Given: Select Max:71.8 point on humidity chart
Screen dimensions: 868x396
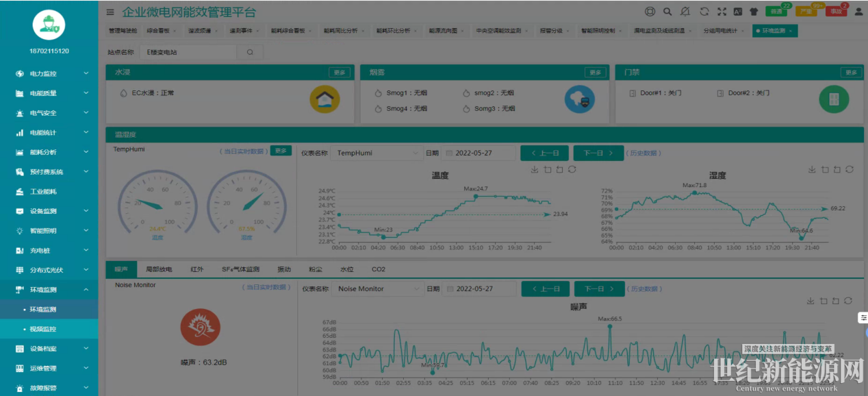Looking at the screenshot, I should click(695, 193).
